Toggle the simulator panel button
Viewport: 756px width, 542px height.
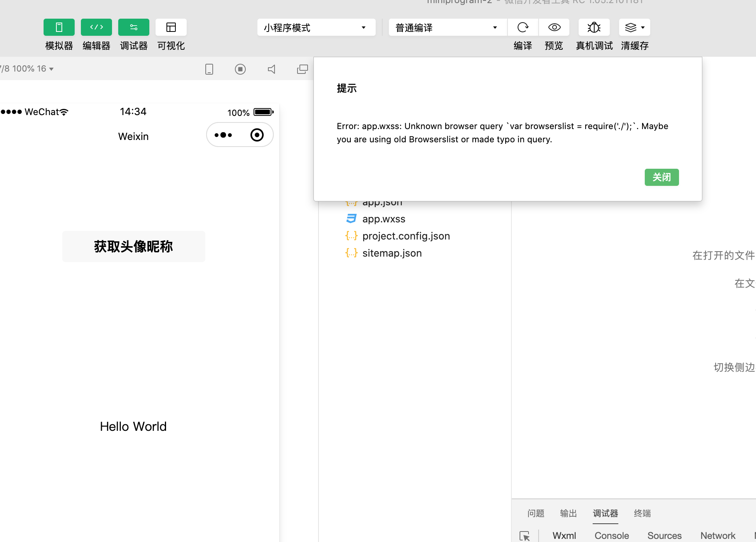[59, 27]
